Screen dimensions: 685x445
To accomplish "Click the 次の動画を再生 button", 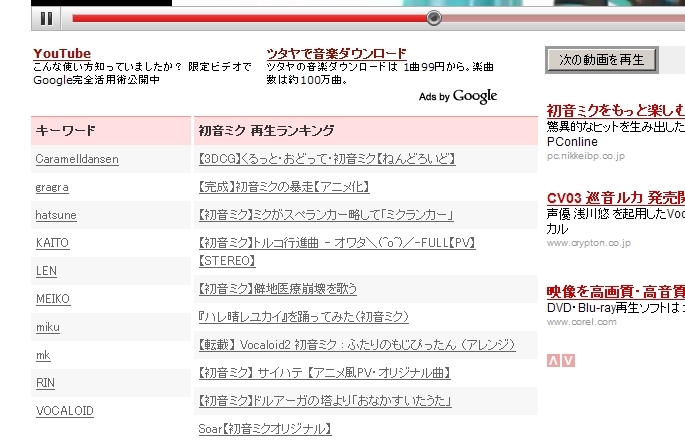I will pos(602,60).
